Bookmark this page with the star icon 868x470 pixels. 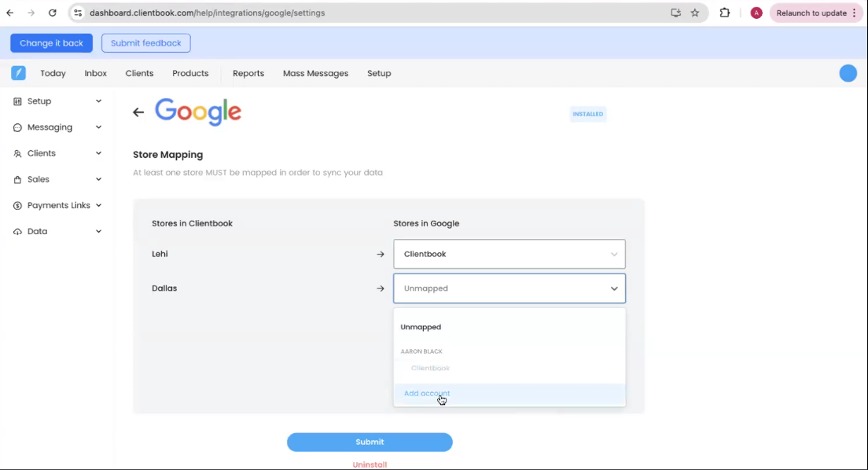click(695, 13)
